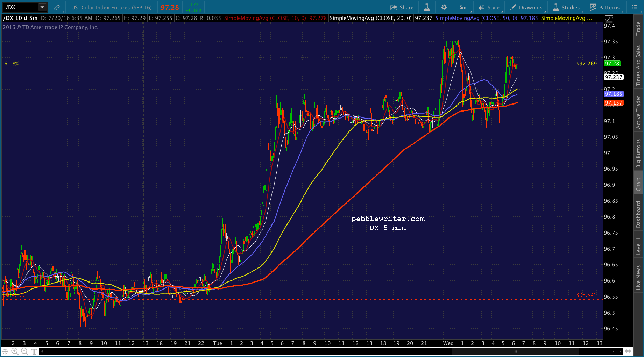The height and width of the screenshot is (357, 644).
Task: Open the Drawings menu
Action: coord(526,7)
